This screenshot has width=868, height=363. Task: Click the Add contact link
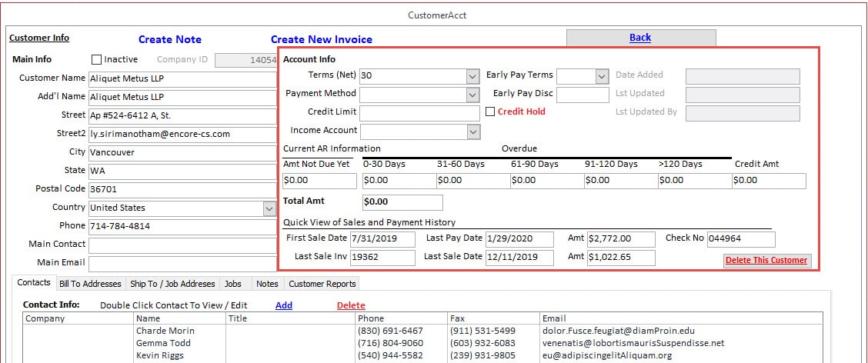284,305
